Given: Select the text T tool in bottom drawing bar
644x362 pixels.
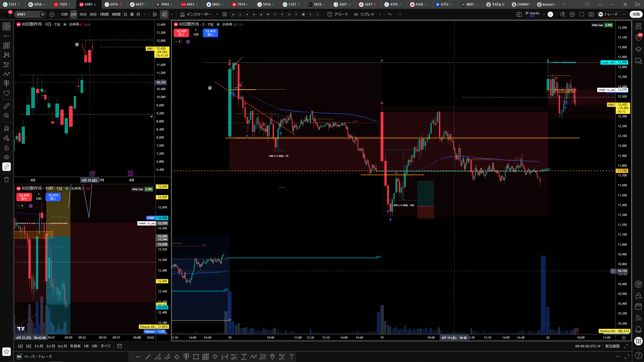Looking at the screenshot, I should pyautogui.click(x=292, y=356).
